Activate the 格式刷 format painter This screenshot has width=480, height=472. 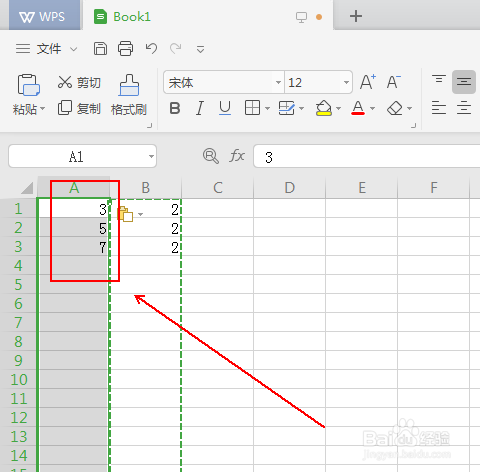[129, 95]
